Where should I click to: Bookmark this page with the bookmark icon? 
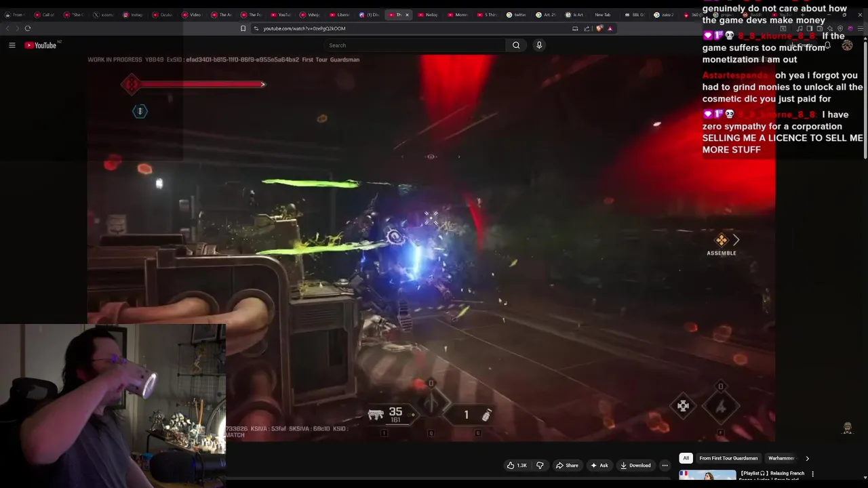click(x=243, y=28)
